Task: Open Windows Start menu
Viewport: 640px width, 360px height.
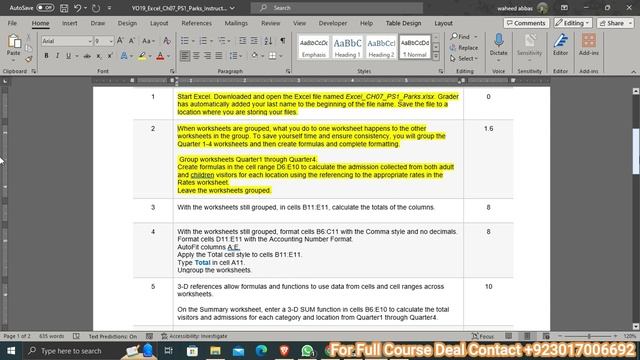Action: (x=11, y=351)
